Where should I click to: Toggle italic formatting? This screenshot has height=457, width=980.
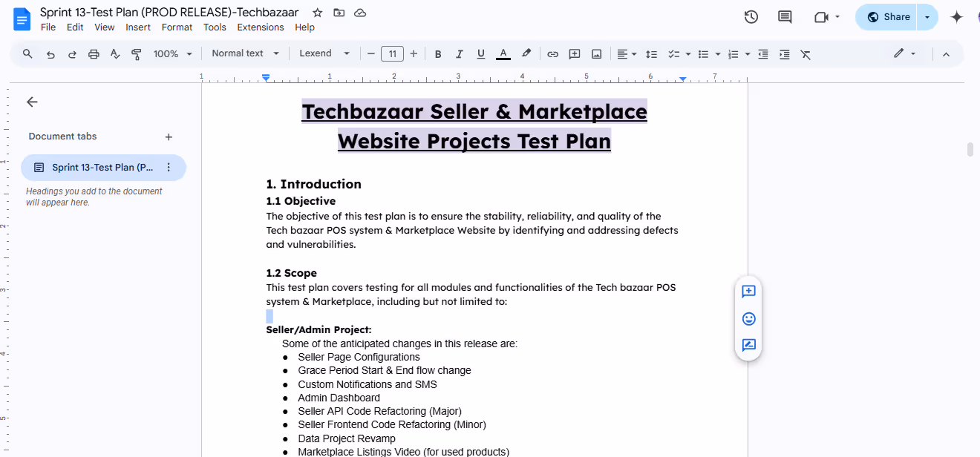(460, 53)
